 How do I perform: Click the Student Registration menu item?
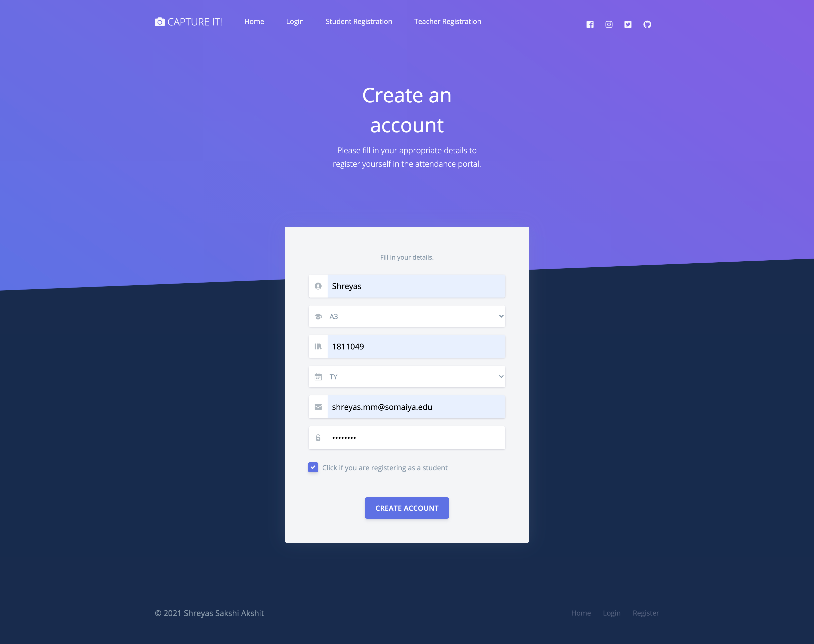coord(359,21)
